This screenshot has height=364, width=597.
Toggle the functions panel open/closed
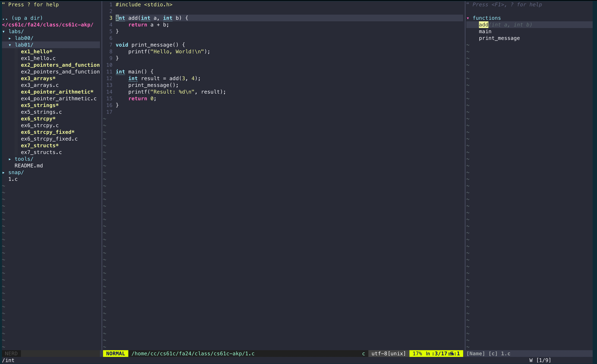(x=468, y=18)
